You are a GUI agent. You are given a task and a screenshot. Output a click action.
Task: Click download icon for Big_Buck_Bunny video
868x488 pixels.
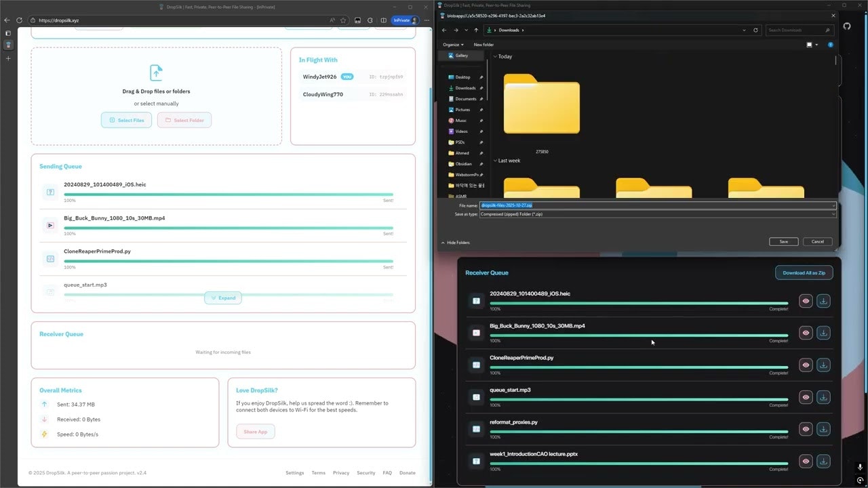823,333
